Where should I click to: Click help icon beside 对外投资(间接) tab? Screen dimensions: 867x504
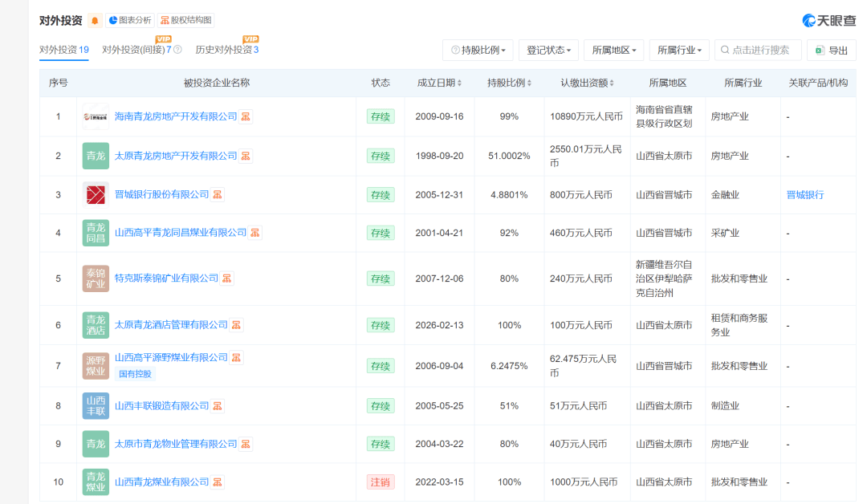coord(177,50)
